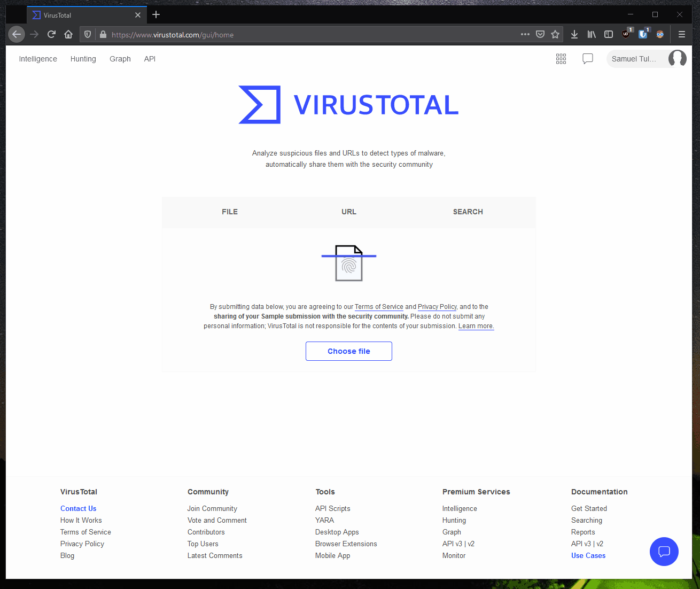700x589 pixels.
Task: Open the Bitwarden extension popup
Action: 643,34
